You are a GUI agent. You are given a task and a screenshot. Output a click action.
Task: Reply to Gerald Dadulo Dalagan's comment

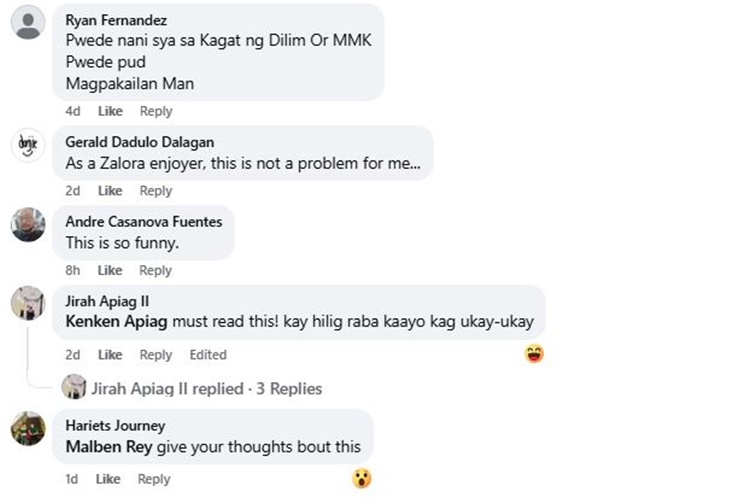155,190
